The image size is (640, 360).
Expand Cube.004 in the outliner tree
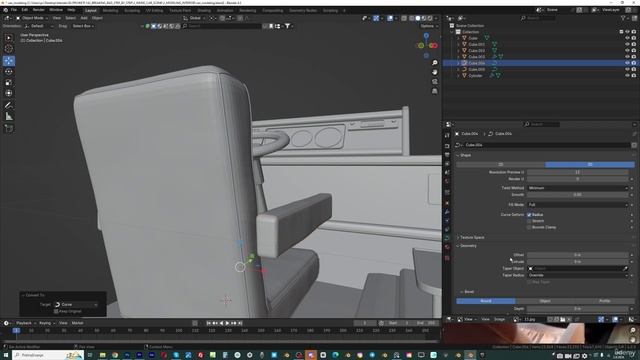(458, 63)
